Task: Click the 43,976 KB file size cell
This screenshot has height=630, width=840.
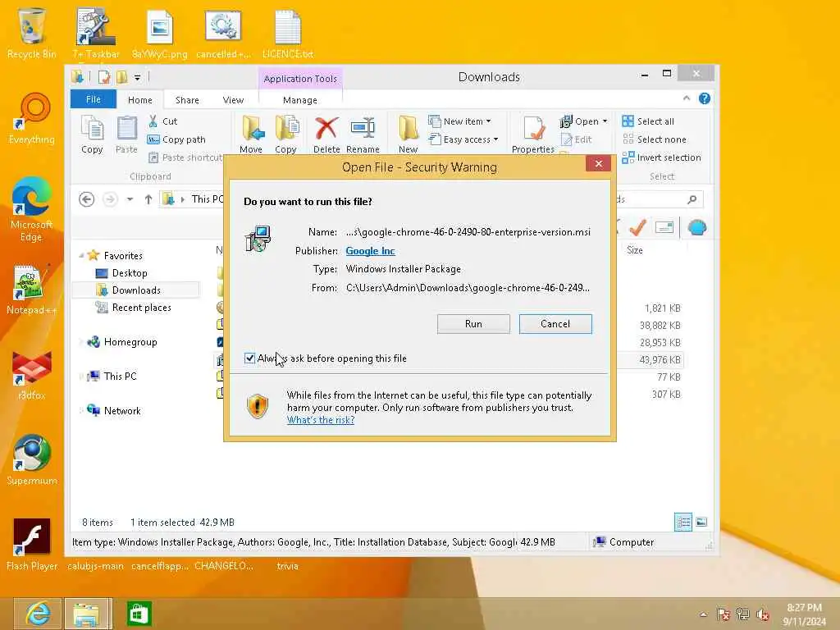Action: [x=660, y=360]
